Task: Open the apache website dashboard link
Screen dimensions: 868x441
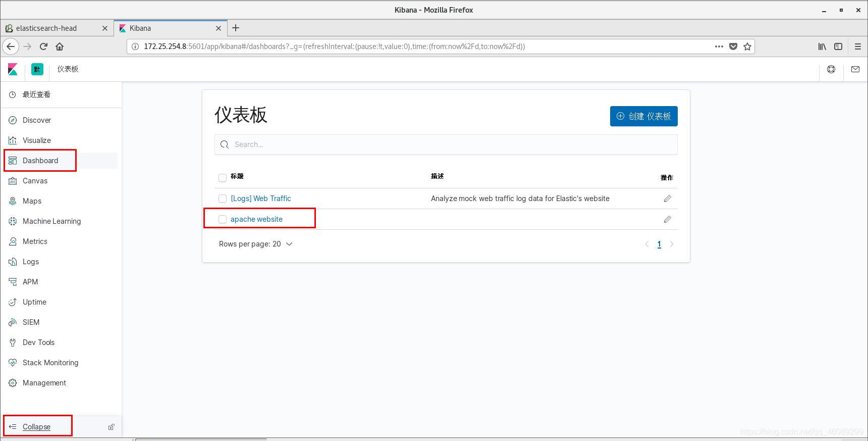Action: tap(256, 219)
